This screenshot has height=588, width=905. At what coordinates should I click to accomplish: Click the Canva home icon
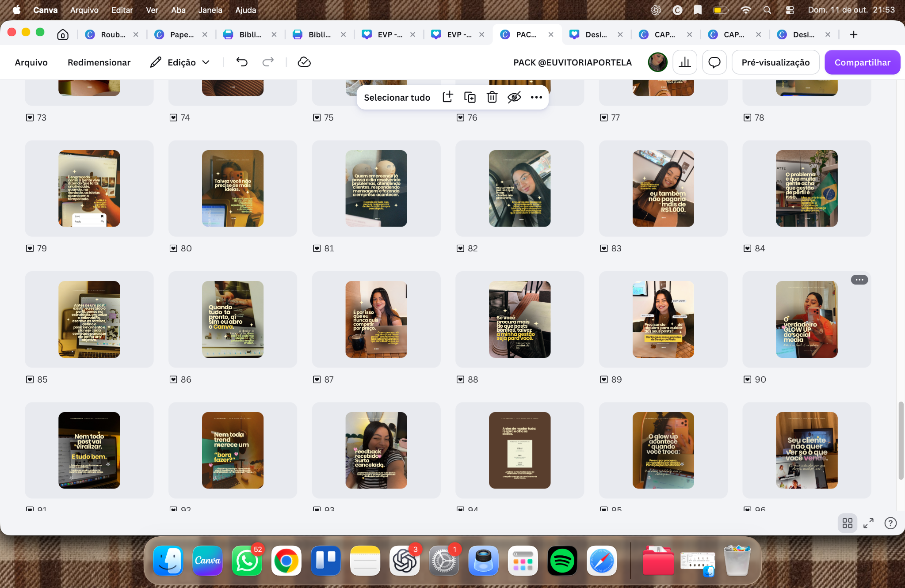(63, 34)
